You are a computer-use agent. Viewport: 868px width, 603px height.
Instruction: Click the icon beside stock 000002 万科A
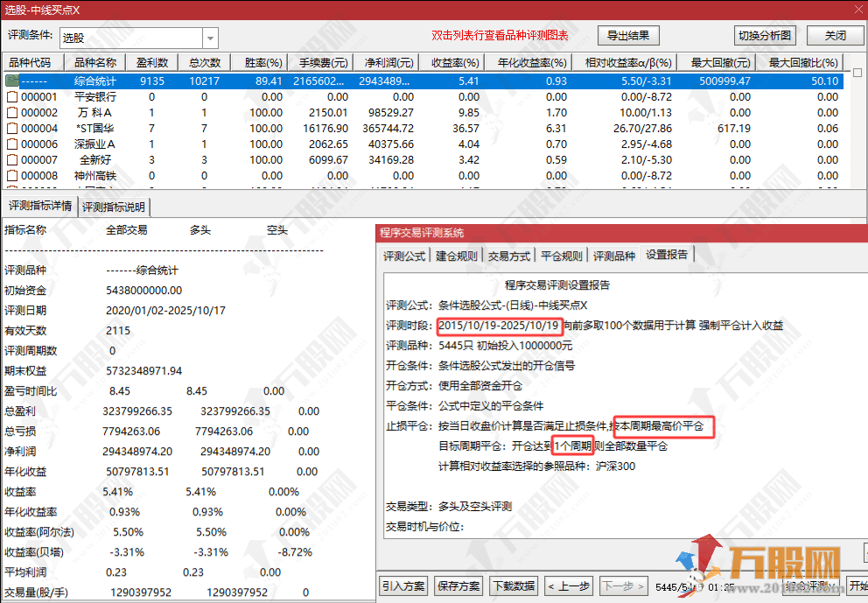click(x=12, y=113)
